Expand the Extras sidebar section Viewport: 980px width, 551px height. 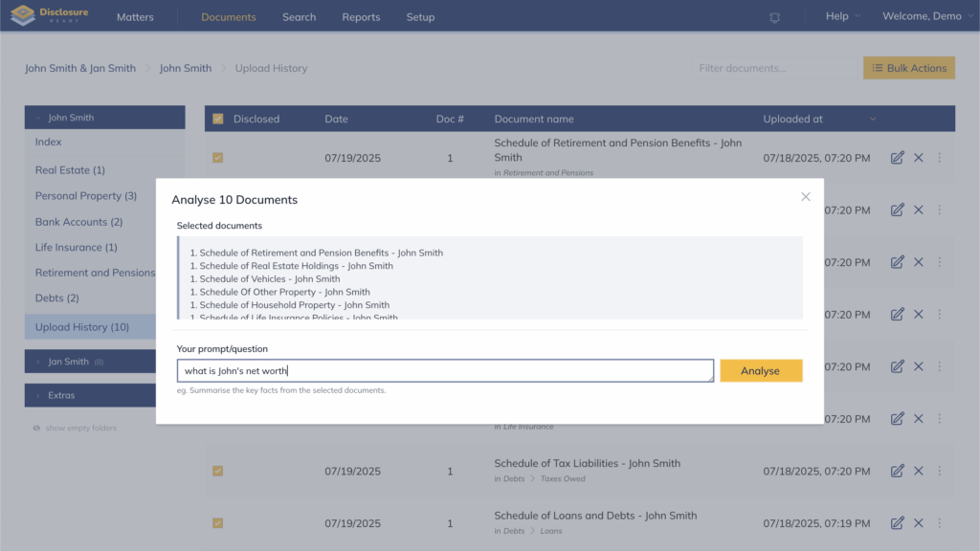[39, 395]
